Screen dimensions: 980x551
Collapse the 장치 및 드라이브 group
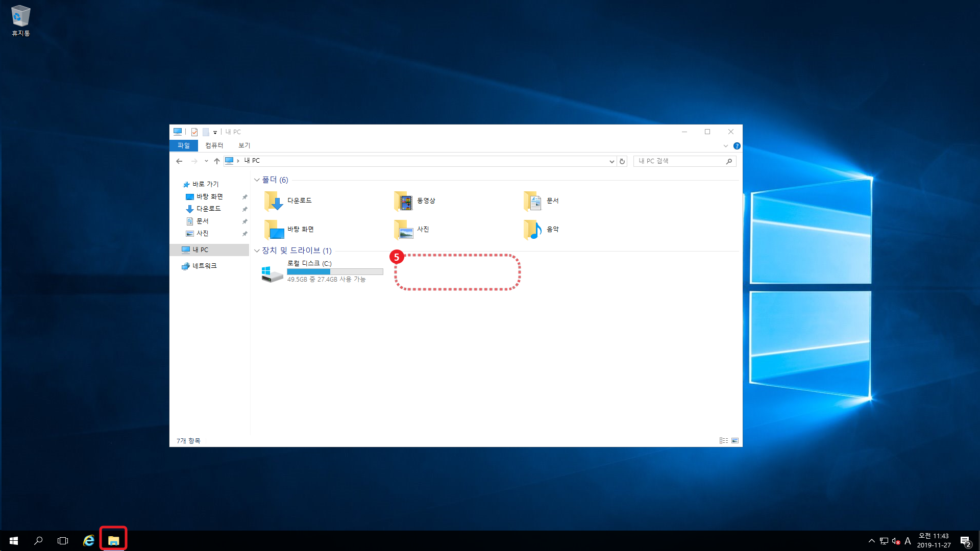pyautogui.click(x=257, y=251)
